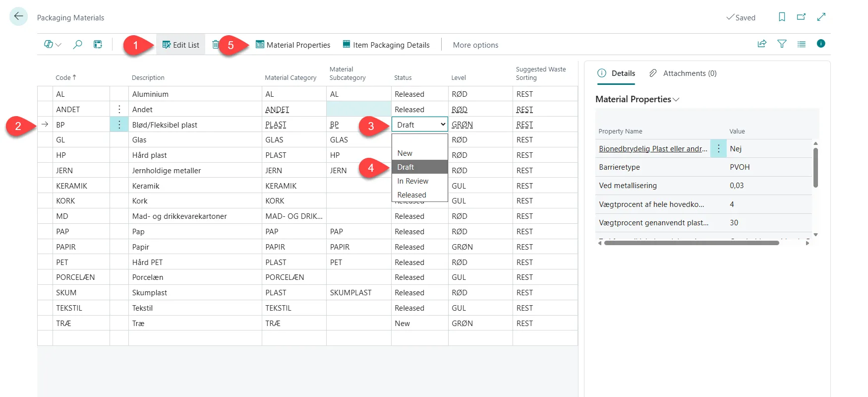Select the TEKSTIL code cell
The height and width of the screenshot is (397, 868).
click(81, 308)
